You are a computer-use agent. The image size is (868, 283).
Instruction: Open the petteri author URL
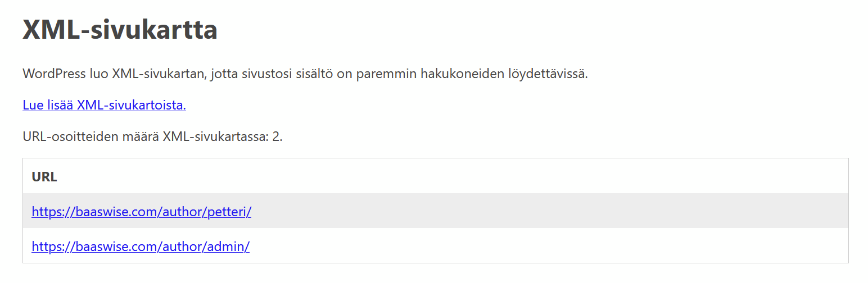pos(141,212)
